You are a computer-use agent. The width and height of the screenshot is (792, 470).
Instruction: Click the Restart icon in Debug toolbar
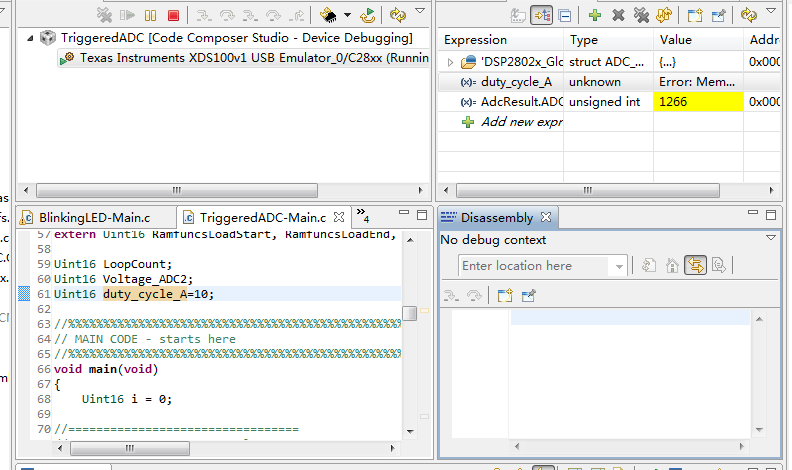point(368,15)
